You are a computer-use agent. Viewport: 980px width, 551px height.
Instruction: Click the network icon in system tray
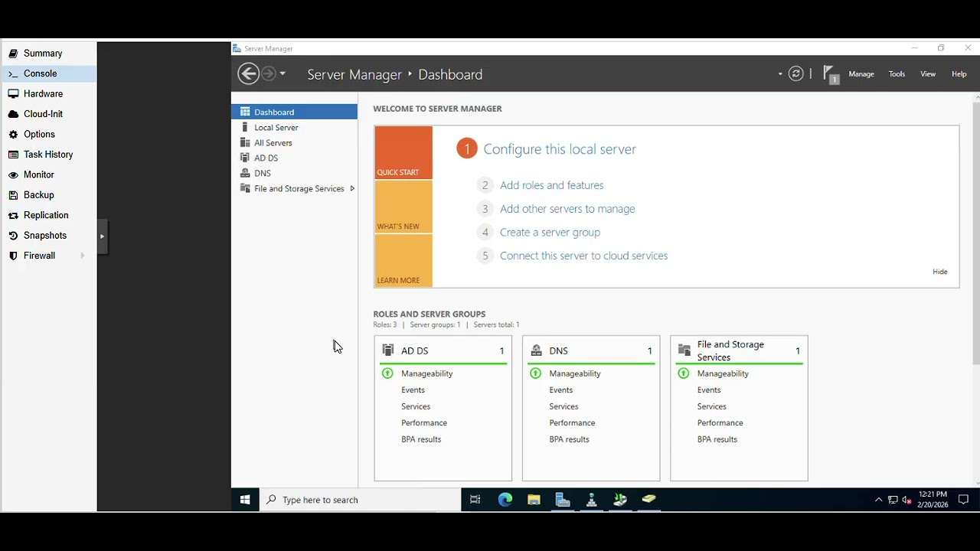coord(893,500)
